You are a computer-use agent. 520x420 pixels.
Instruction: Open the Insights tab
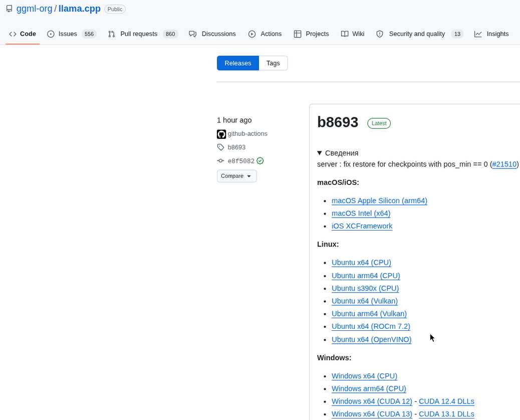[491, 34]
